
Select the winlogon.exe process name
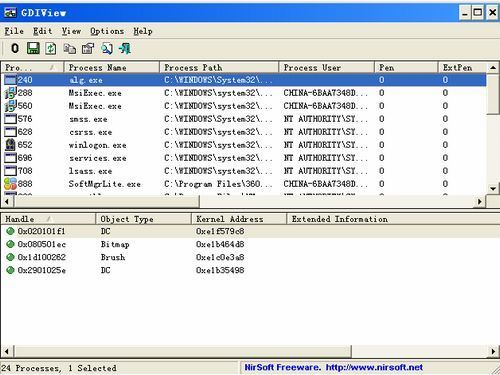coord(98,145)
